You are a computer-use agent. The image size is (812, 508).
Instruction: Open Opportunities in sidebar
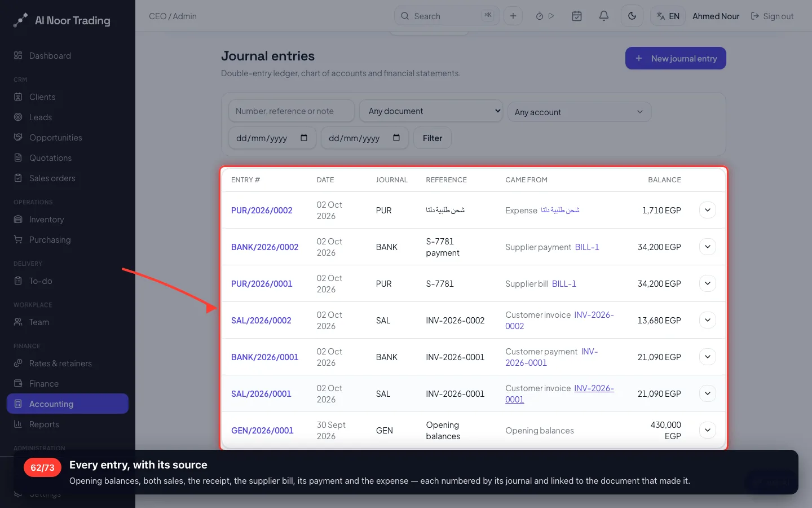click(68, 137)
